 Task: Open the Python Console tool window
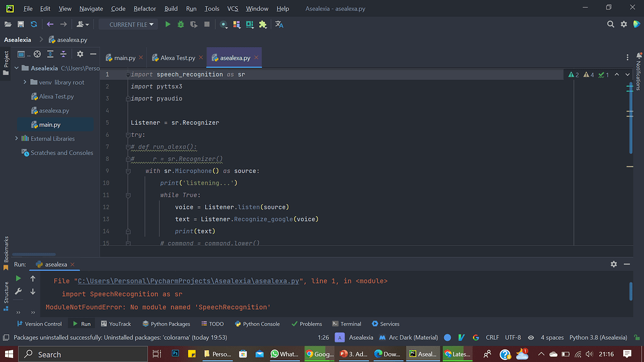(x=257, y=324)
